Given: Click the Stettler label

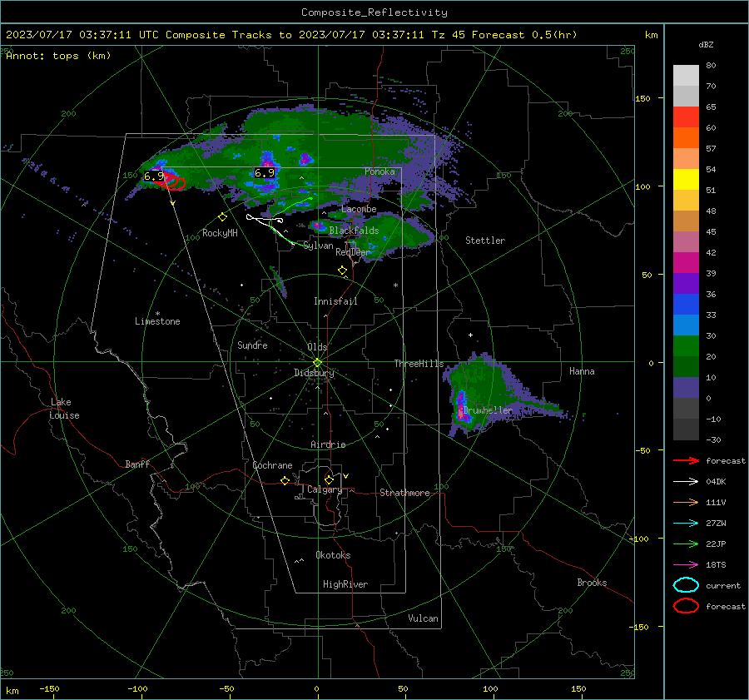Looking at the screenshot, I should click(485, 241).
